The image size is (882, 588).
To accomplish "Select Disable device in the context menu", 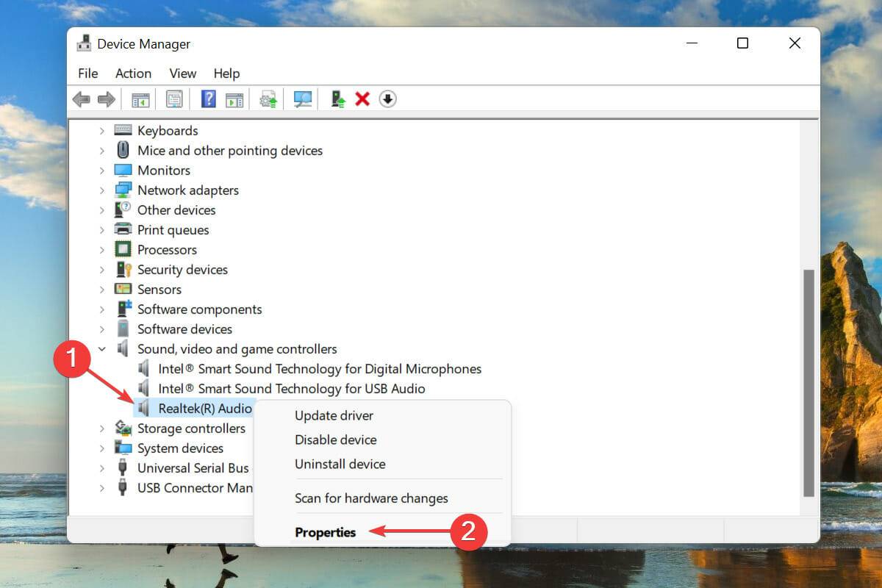I will 335,440.
